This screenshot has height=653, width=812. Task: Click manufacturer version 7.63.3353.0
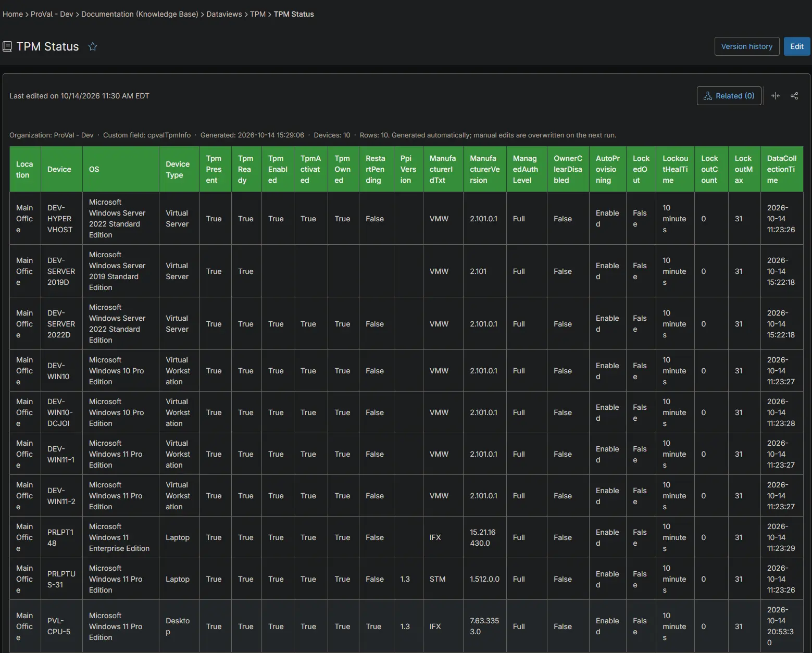click(x=485, y=626)
